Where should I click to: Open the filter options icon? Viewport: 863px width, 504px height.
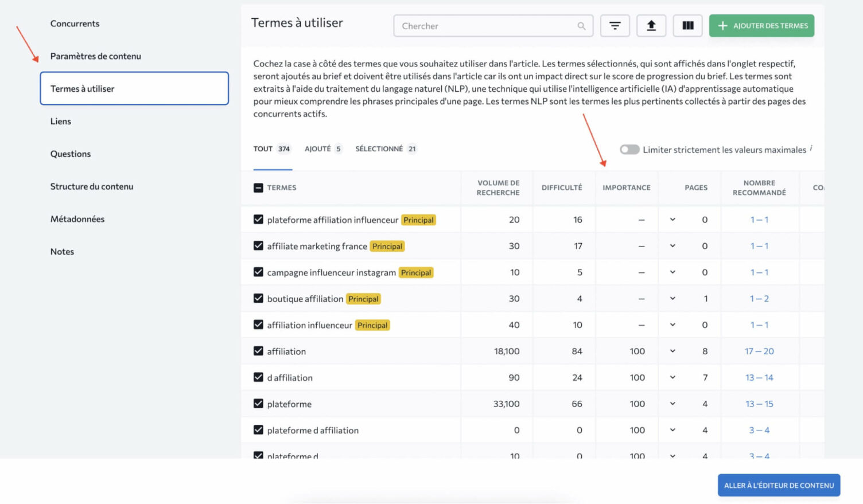click(615, 26)
